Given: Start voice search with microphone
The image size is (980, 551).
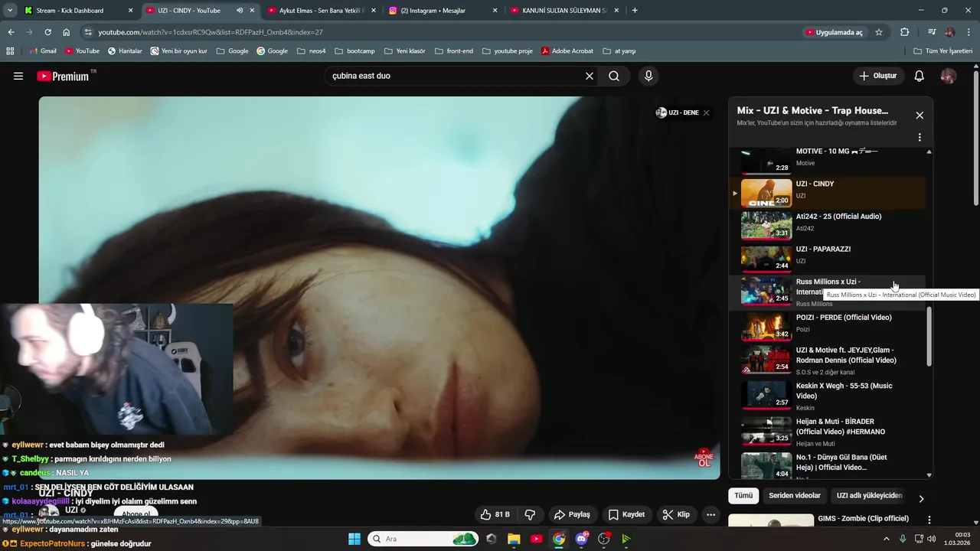Looking at the screenshot, I should [648, 76].
